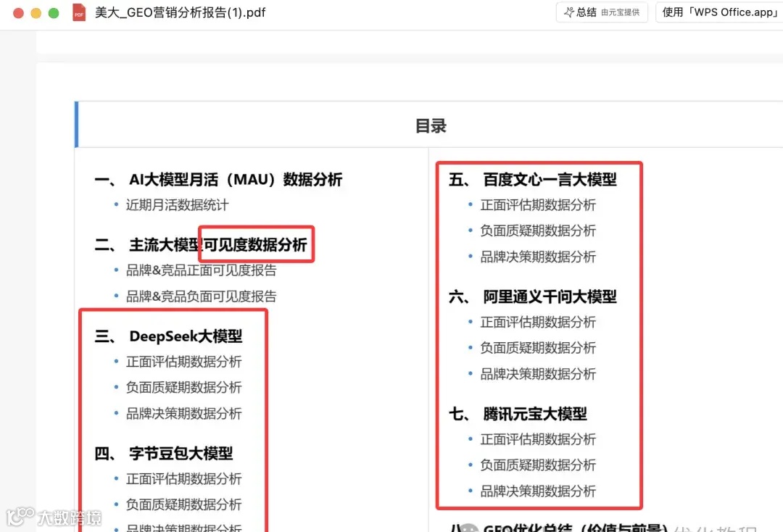
Task: Minimize window with yellow button
Action: [x=36, y=13]
